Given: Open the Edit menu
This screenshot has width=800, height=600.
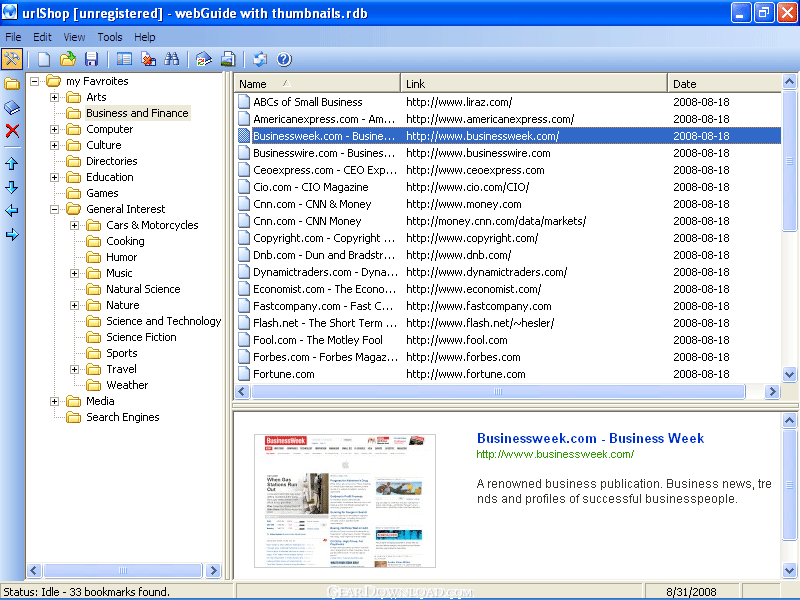Looking at the screenshot, I should [42, 37].
